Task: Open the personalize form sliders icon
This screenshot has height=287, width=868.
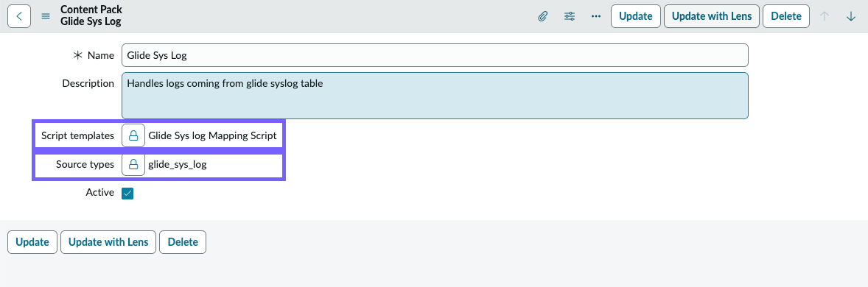Action: point(569,16)
